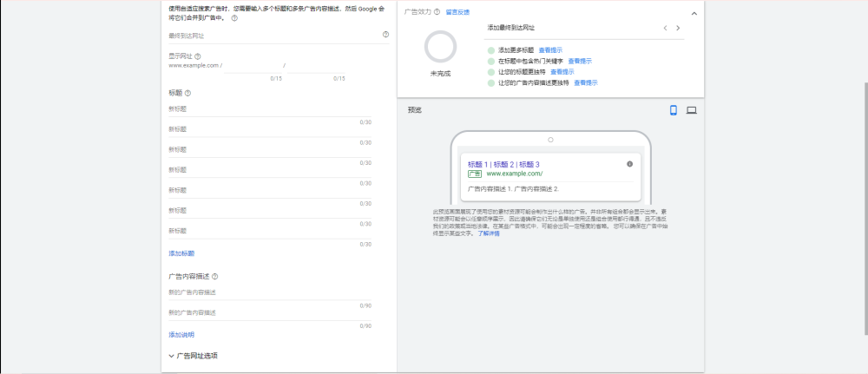Expand 广告网址选项 section
Image resolution: width=868 pixels, height=374 pixels.
(193, 356)
